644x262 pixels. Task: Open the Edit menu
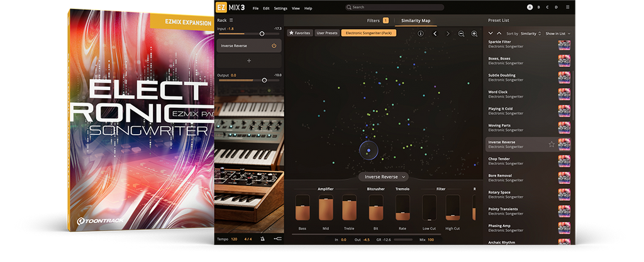tap(266, 8)
